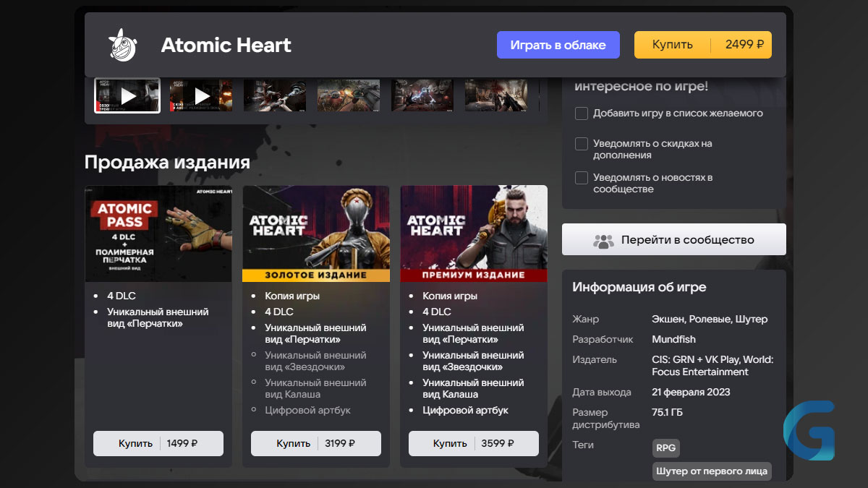This screenshot has height=488, width=868.
Task: Play the first trailer video thumbnail
Action: pos(127,95)
